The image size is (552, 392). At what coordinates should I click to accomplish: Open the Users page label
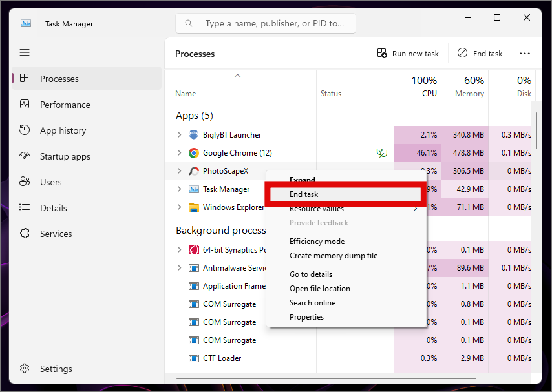click(50, 182)
